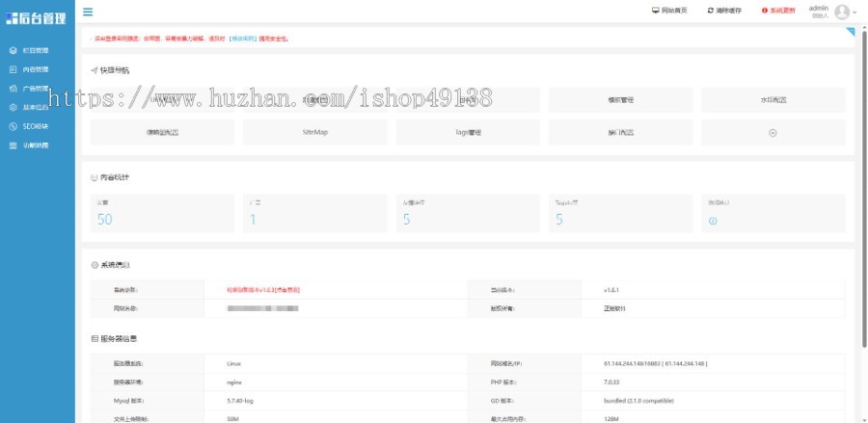Click the monitor icon beside 网站首页

656,11
